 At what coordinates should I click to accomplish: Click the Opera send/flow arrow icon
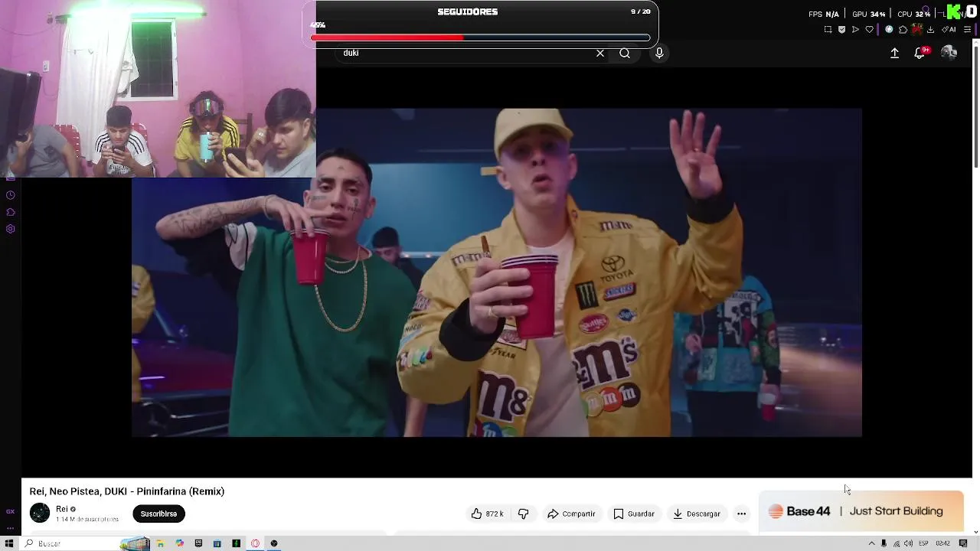click(x=855, y=29)
